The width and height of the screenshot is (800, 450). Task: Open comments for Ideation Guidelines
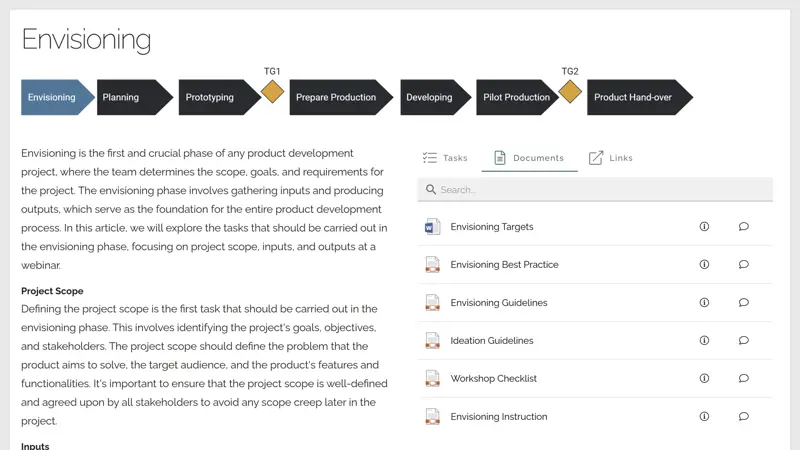pos(743,340)
